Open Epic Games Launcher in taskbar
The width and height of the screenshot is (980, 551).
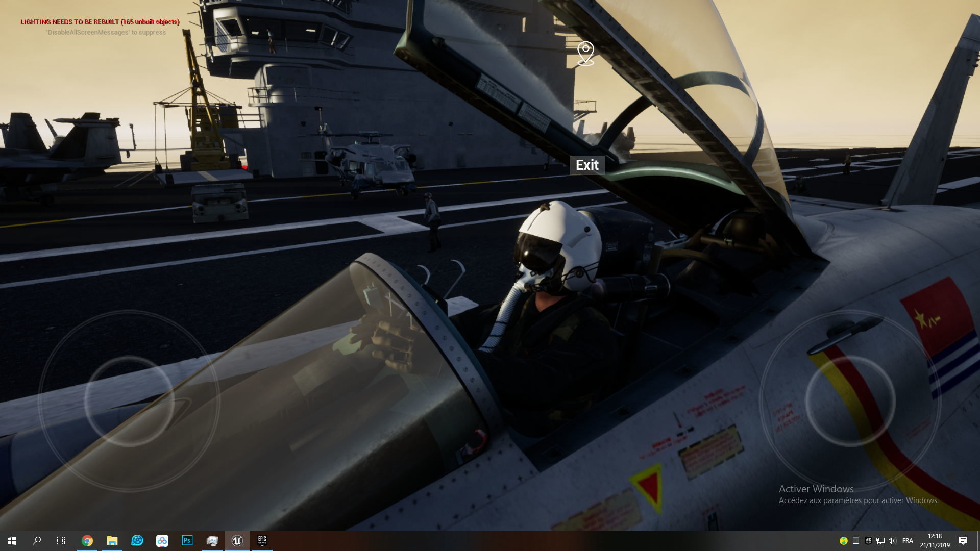point(262,540)
